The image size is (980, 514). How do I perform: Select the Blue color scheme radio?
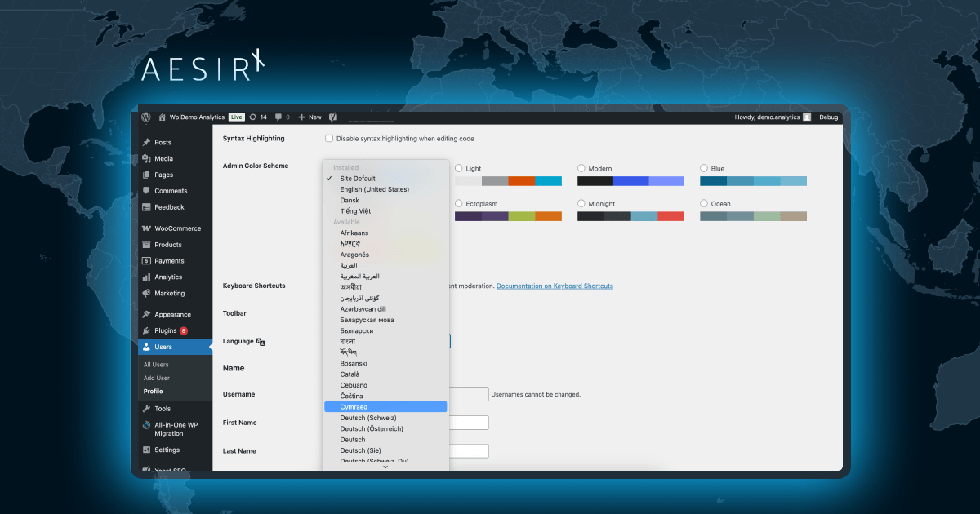coord(704,169)
